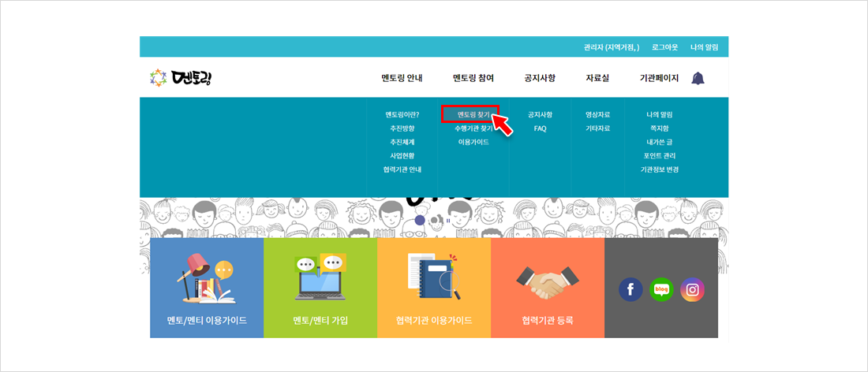Select 멘토링 찾기 in the submenu
868x372 pixels.
[x=470, y=114]
